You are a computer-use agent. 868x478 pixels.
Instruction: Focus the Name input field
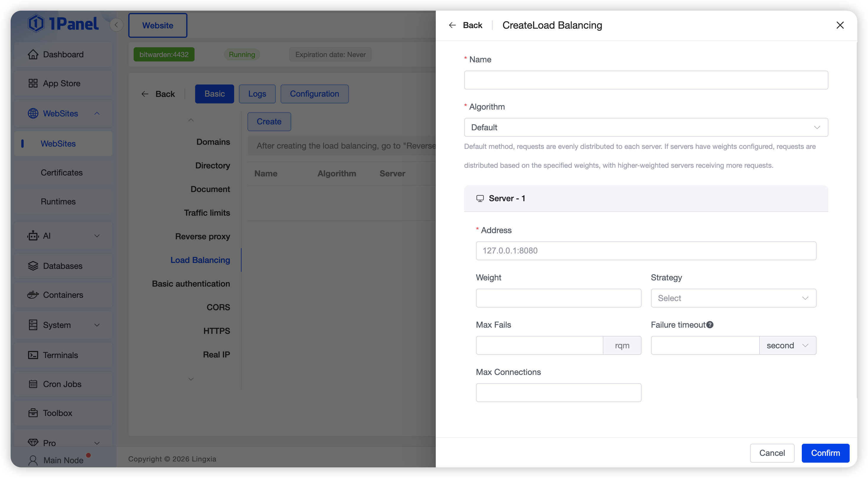646,80
